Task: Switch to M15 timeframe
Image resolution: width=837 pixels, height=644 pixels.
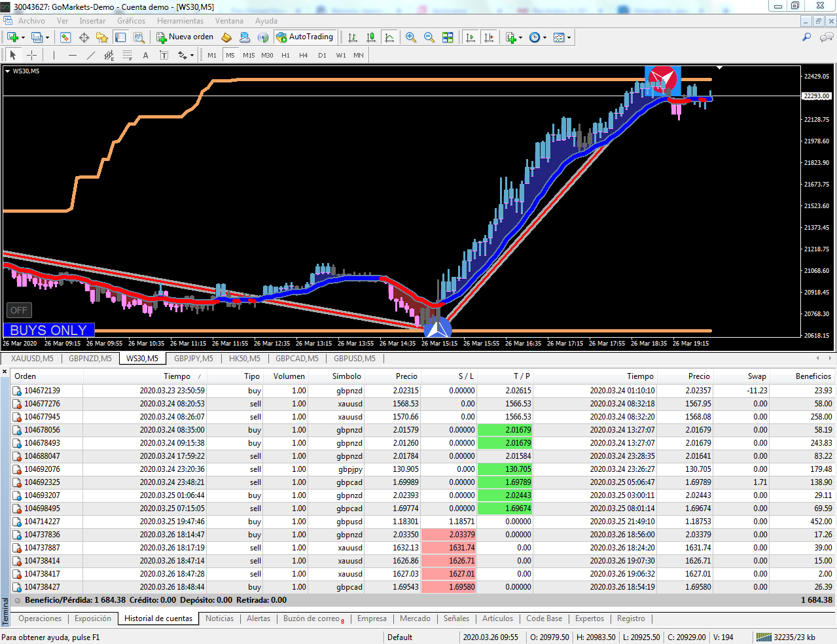Action: click(x=249, y=55)
